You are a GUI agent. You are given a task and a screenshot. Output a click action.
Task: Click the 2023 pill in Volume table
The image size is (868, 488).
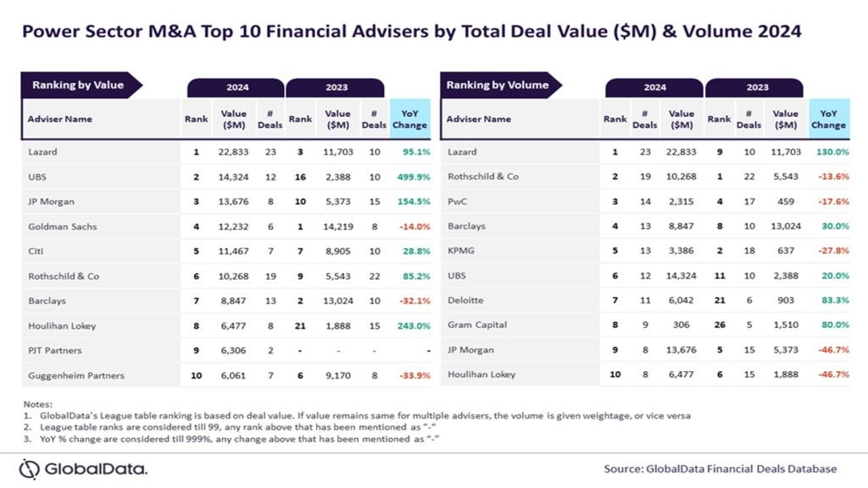756,87
